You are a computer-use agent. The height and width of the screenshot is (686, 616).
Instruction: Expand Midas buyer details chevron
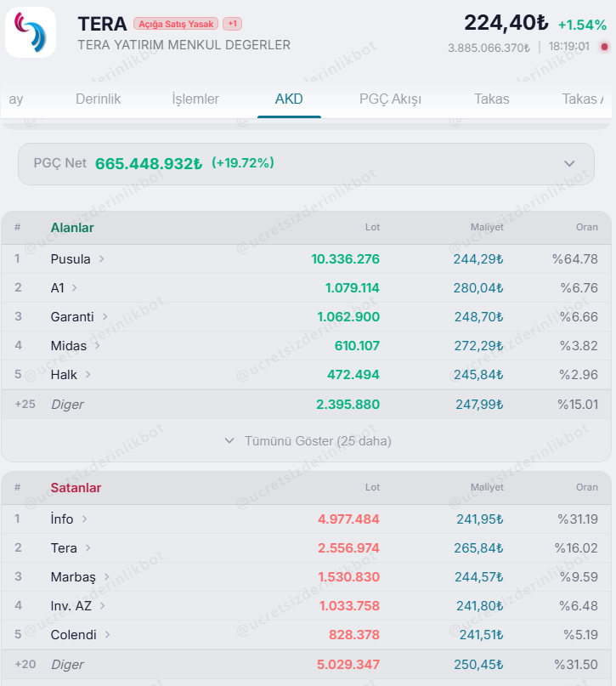point(97,346)
